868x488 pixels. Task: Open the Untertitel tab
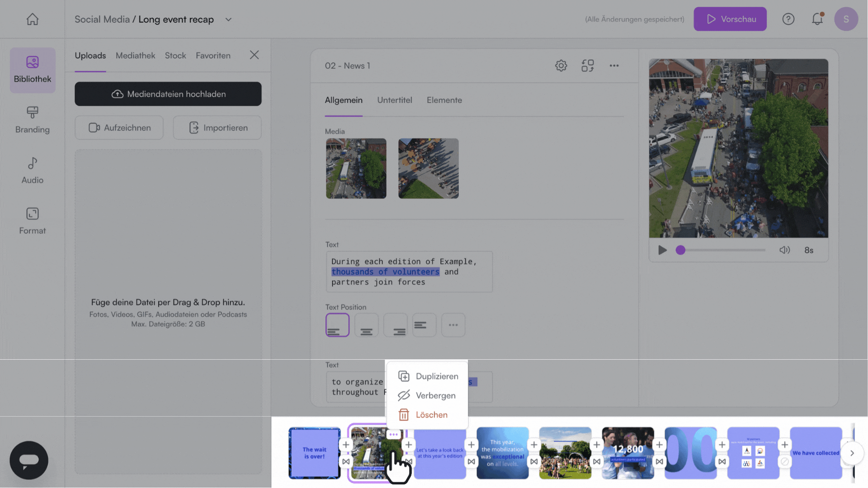395,100
